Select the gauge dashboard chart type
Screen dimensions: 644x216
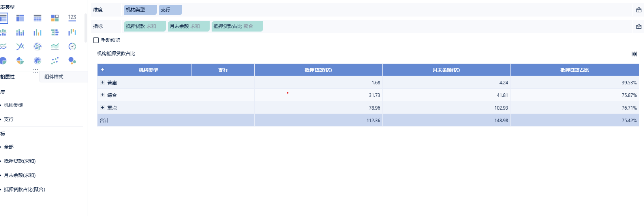coord(72,47)
